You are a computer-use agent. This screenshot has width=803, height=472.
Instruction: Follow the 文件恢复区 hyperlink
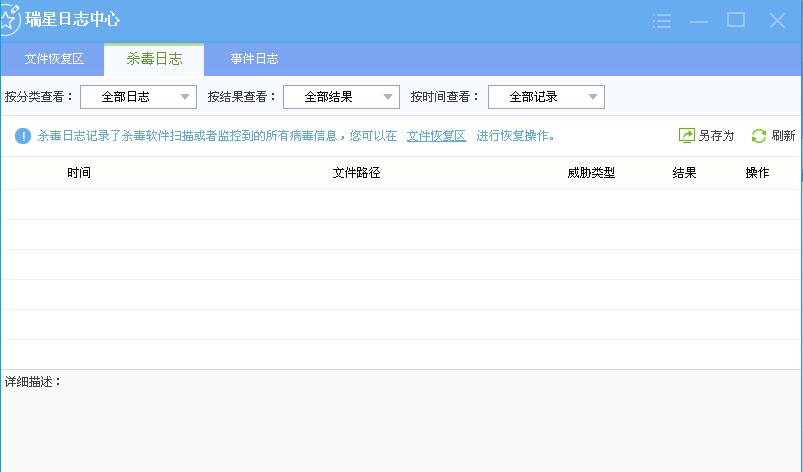(x=436, y=136)
